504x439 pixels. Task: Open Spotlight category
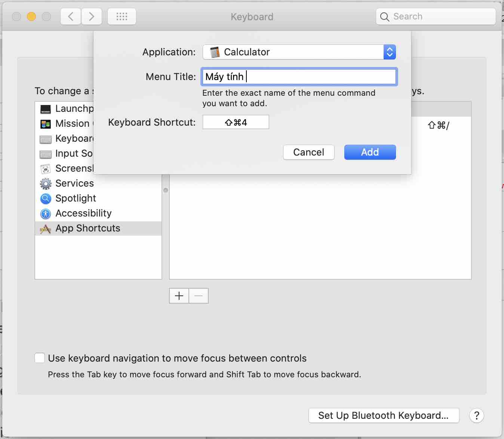point(98,198)
